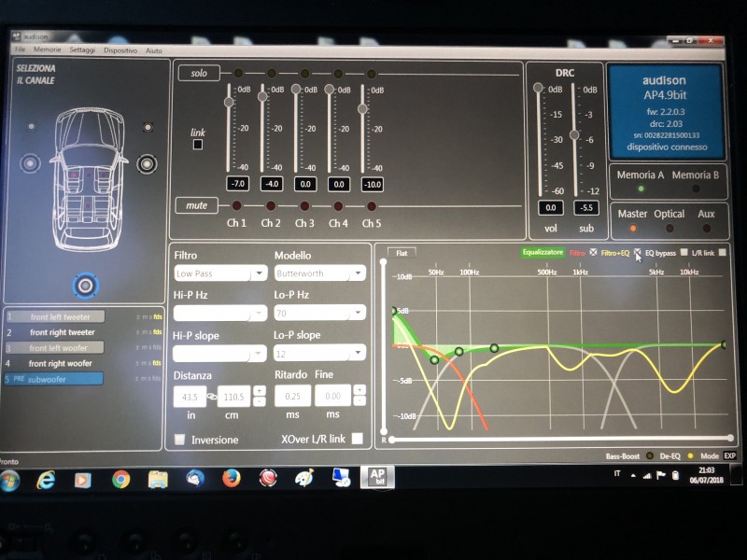Click the Ritardo ms delay field
747x560 pixels.
292,396
